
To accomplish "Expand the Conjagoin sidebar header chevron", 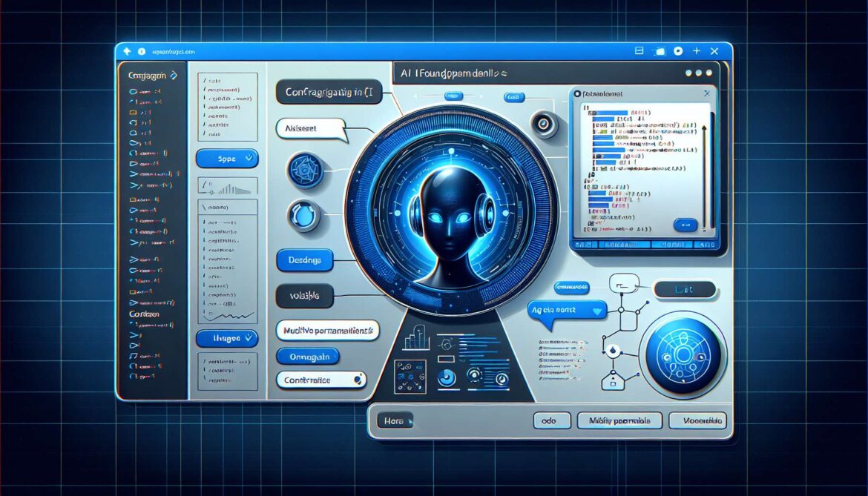I will (174, 75).
